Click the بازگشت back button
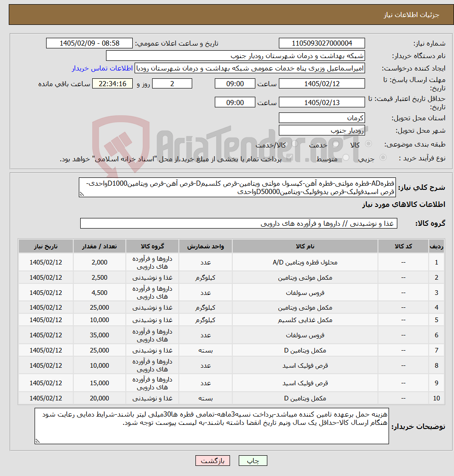The width and height of the screenshot is (454, 476). (x=212, y=460)
